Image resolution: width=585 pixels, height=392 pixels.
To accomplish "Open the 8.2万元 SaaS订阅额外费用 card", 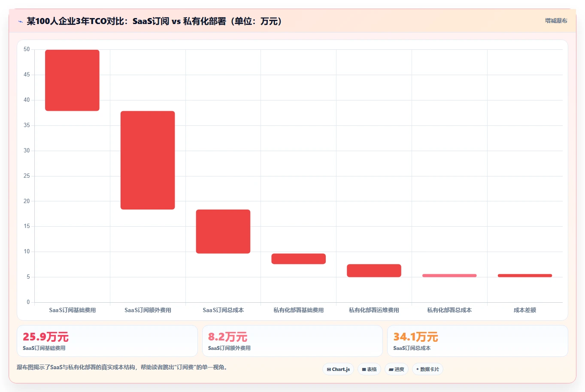I will point(292,341).
